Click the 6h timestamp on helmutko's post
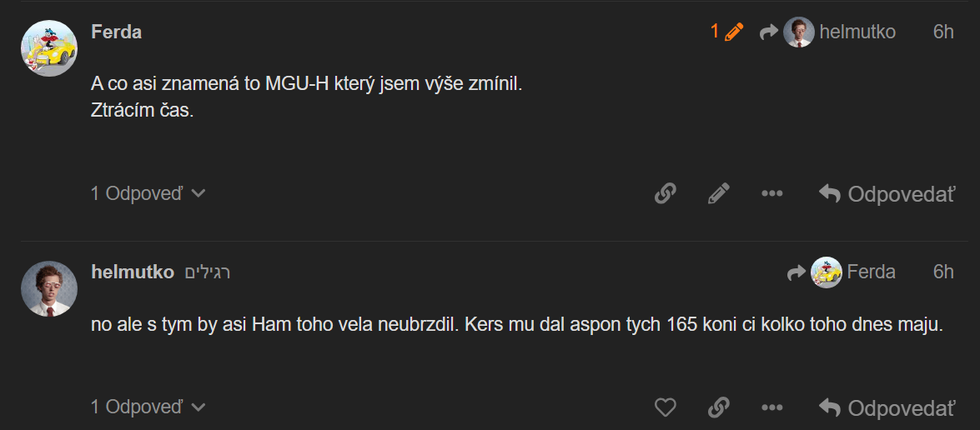The image size is (980, 430). click(x=943, y=272)
